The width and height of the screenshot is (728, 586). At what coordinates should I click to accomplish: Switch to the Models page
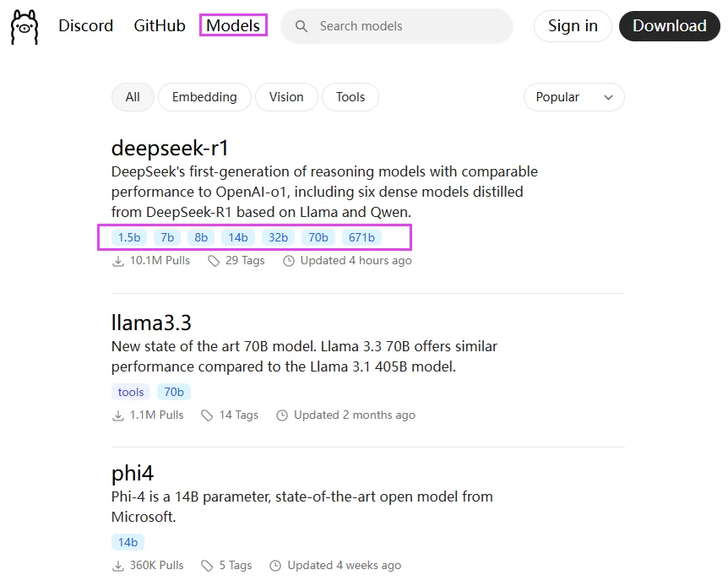tap(232, 25)
